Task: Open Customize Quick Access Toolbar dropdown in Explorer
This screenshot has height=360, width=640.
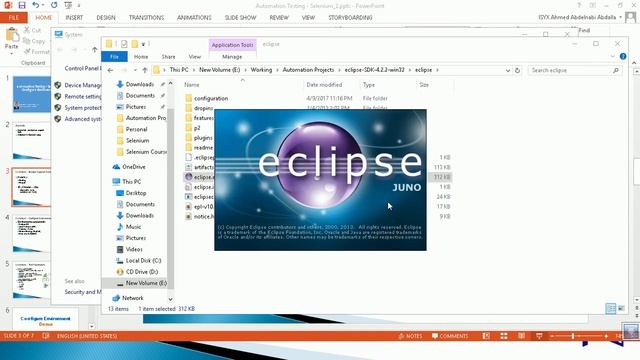Action: 143,44
